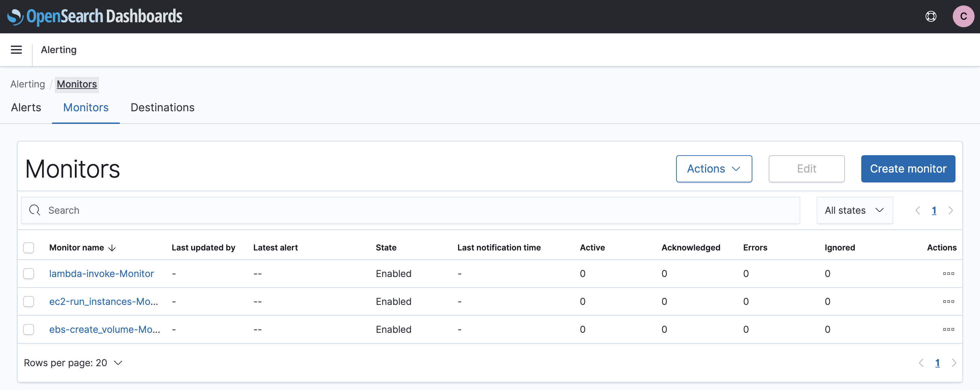Click the next page arrow button

click(x=954, y=362)
